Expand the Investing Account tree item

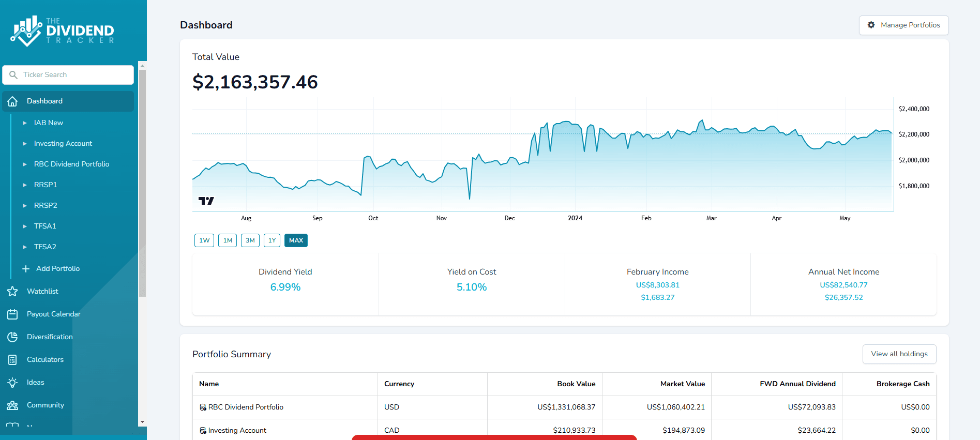click(24, 144)
